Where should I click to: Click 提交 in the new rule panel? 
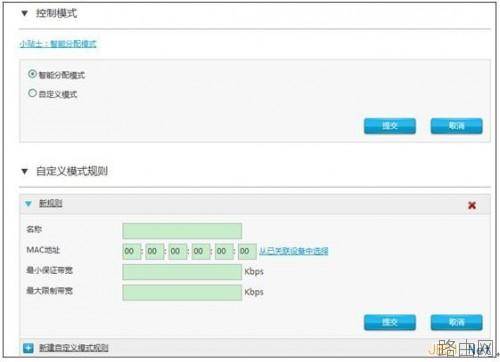pos(390,322)
